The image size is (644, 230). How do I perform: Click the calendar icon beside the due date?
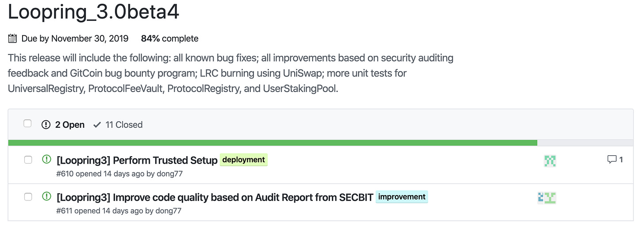(x=12, y=38)
